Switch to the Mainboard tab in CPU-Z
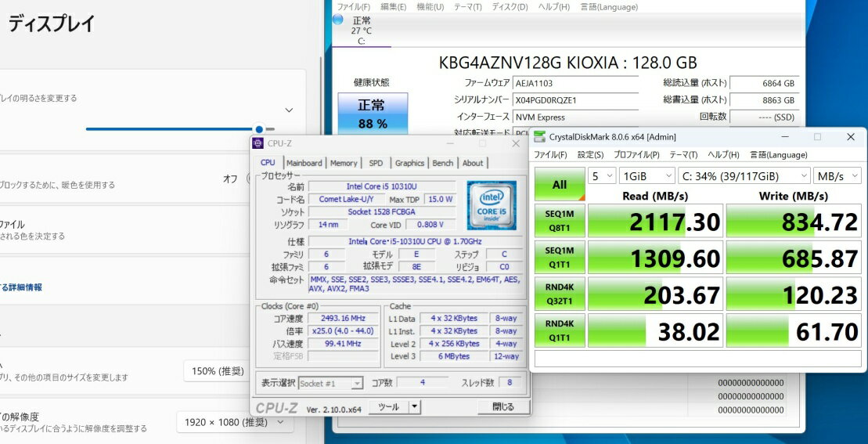Screen dimensions: 868x444 tap(304, 163)
